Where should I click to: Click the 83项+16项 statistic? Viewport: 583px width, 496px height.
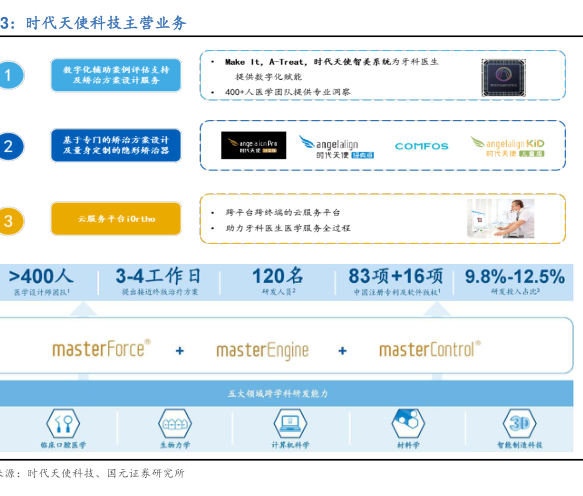[396, 276]
